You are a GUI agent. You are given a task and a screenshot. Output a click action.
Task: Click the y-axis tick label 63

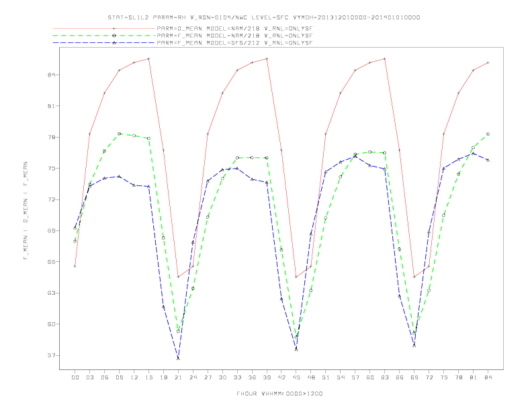tap(51, 293)
